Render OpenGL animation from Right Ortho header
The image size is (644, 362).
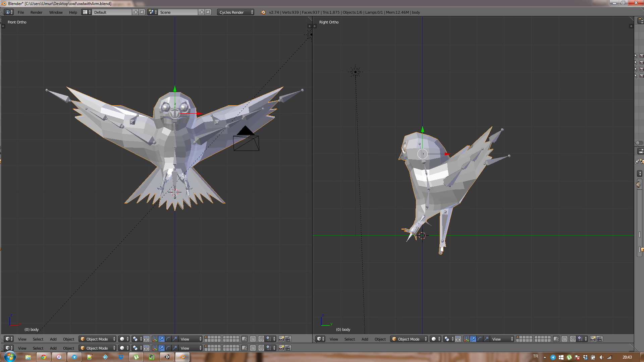point(599,339)
